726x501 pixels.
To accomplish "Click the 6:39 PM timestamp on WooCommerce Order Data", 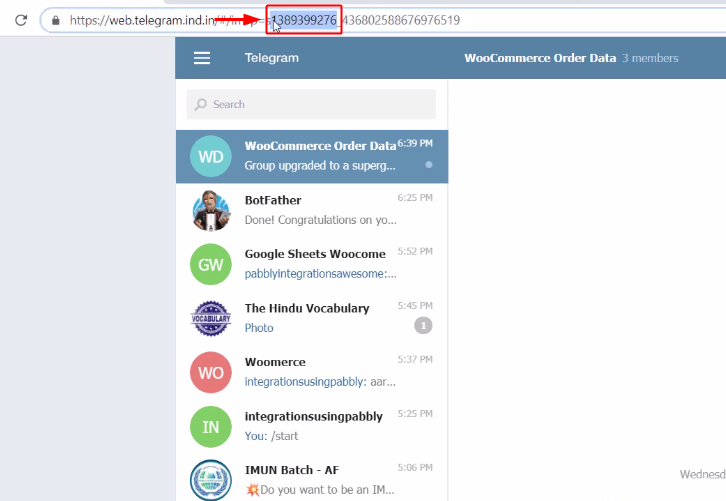I will point(415,144).
